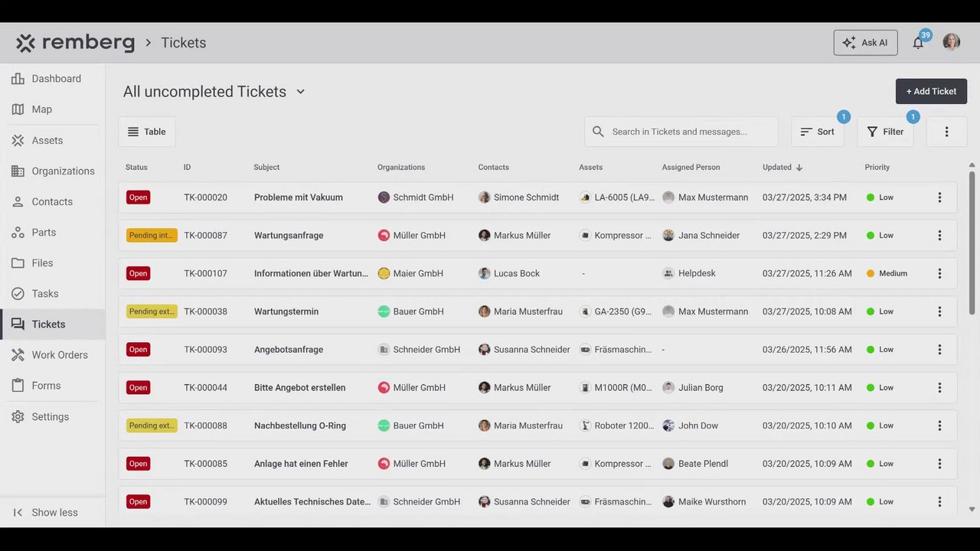Open row menu for TK-000107
The image size is (980, 551).
point(939,273)
